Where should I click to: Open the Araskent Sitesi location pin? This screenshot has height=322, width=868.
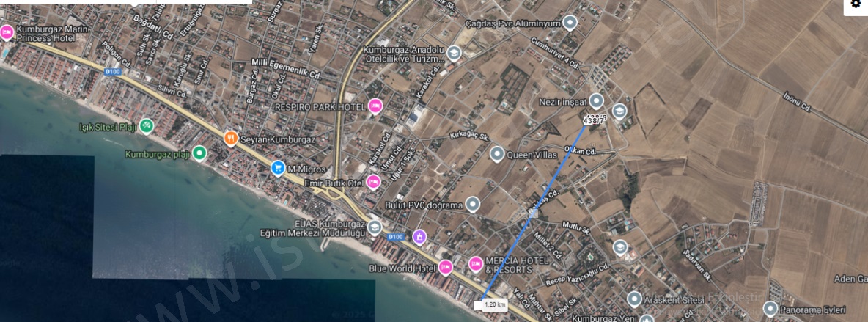pos(634,299)
